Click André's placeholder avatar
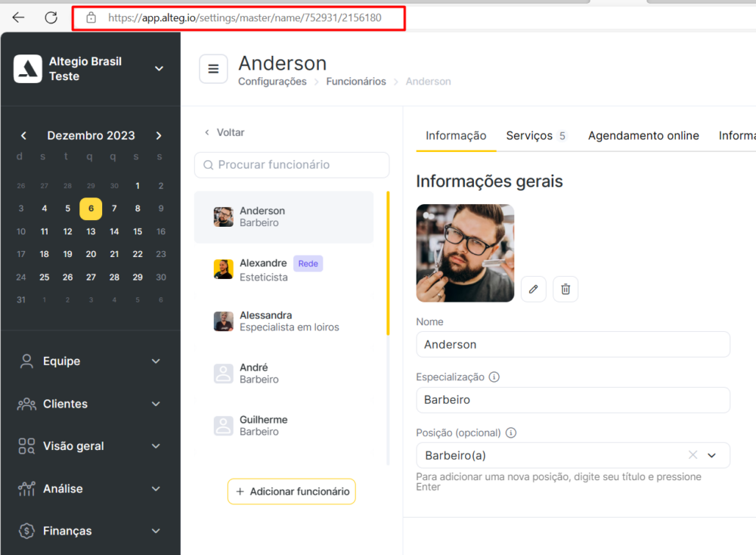 click(223, 374)
